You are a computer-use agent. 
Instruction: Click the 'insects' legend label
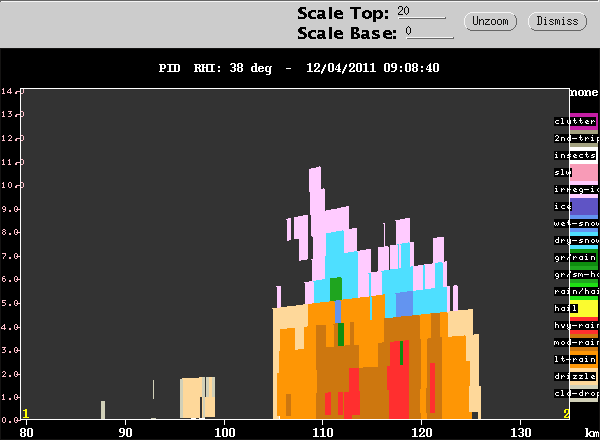(575, 155)
